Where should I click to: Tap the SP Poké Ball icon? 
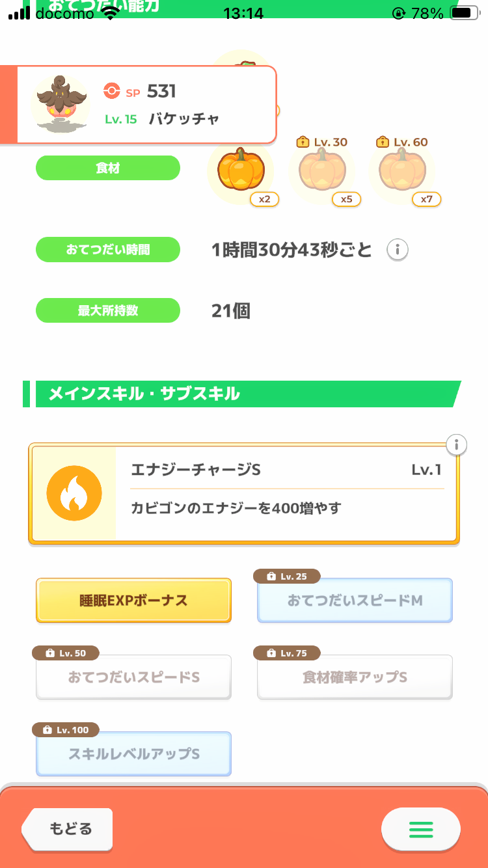[x=111, y=92]
